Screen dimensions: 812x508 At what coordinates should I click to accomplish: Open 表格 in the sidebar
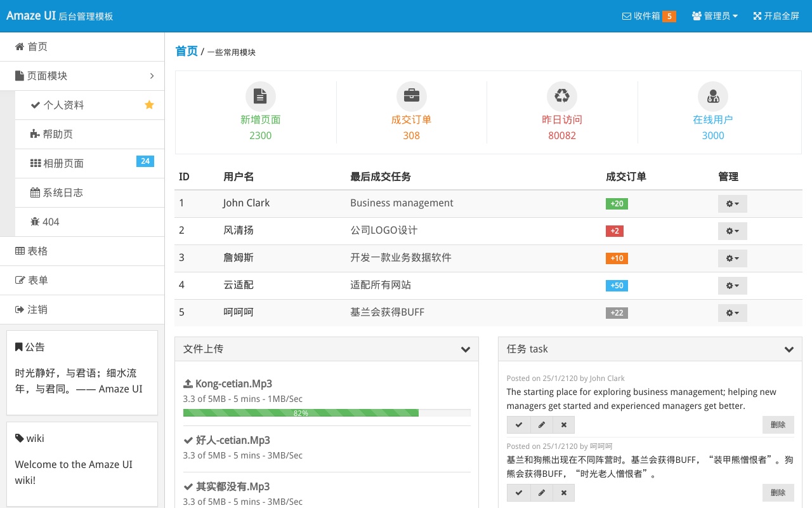point(82,251)
